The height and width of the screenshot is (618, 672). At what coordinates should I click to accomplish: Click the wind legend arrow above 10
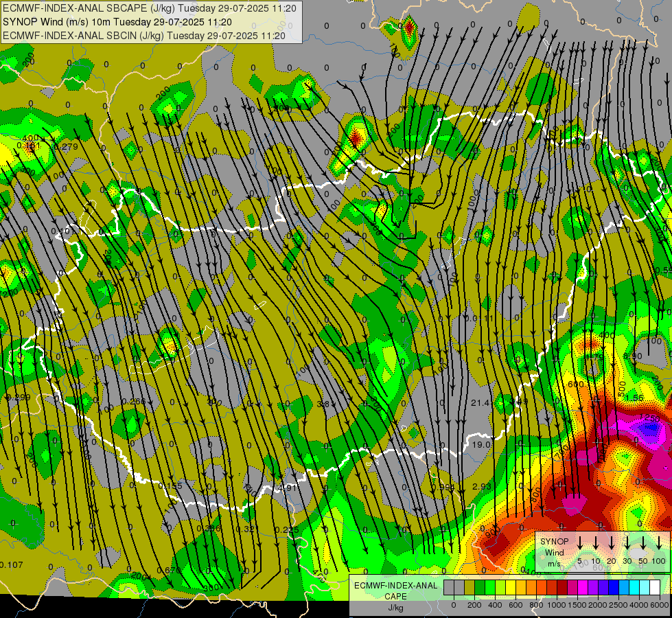596,543
